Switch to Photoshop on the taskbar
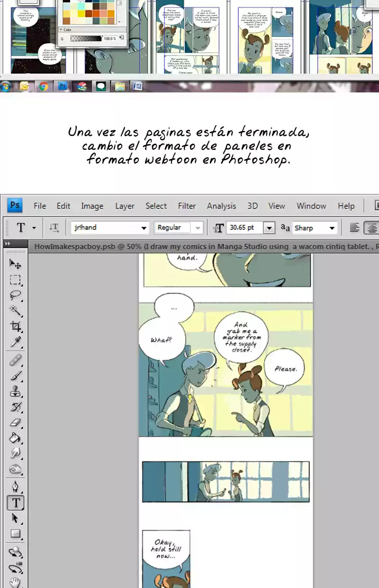Image resolution: width=379 pixels, height=588 pixels. tap(63, 86)
